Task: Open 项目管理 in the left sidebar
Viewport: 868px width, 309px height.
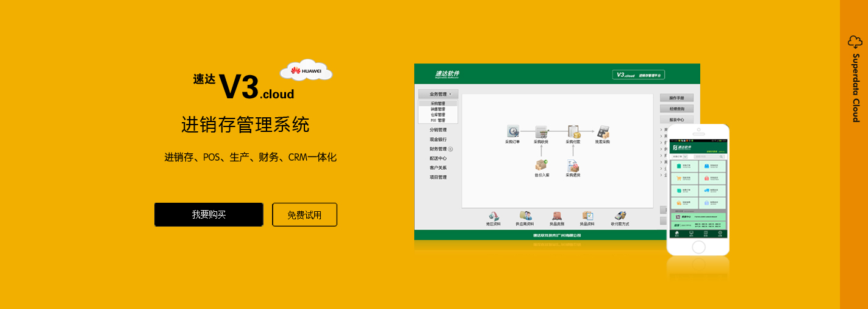Action: (438, 177)
